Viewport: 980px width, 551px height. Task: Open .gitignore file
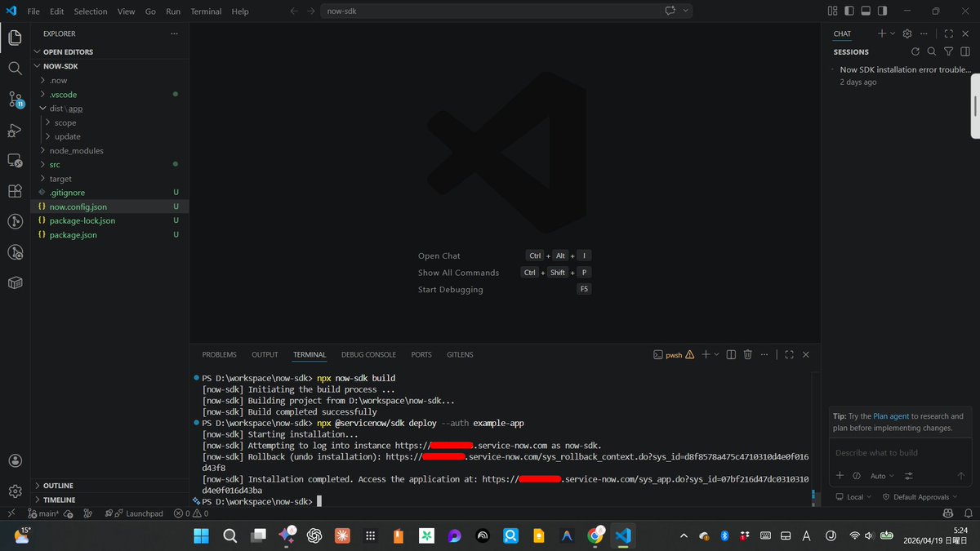[109, 193]
